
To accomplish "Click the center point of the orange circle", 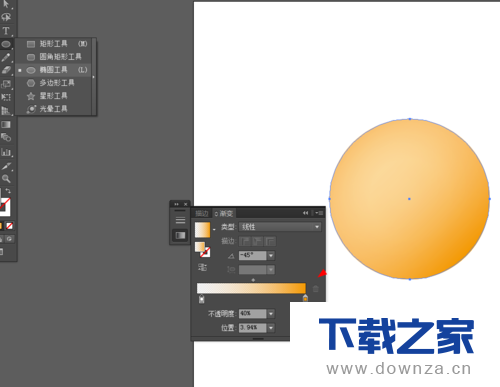I will [x=409, y=199].
